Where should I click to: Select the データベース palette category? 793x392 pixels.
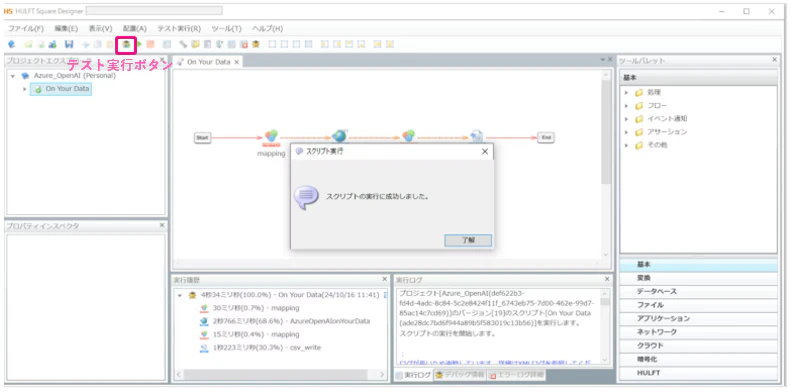(x=698, y=292)
